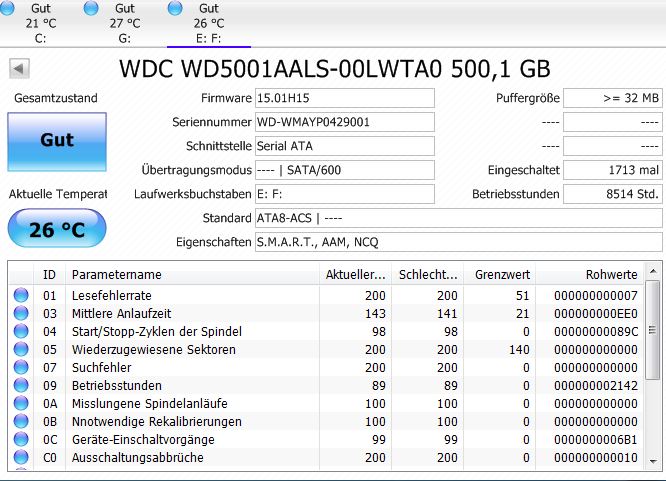The image size is (666, 481).
Task: Click the vertical scrollbar thumb in SMART table
Action: [653, 330]
